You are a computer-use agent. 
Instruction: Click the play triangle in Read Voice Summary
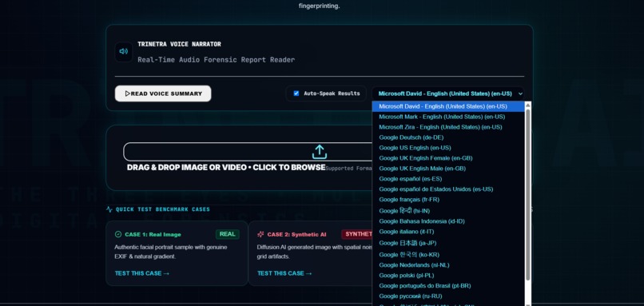[x=128, y=93]
